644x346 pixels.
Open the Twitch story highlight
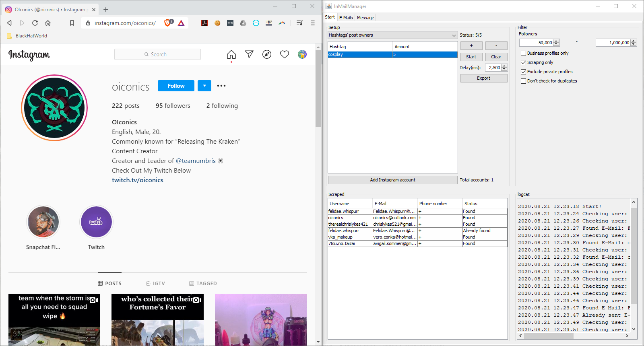point(96,222)
